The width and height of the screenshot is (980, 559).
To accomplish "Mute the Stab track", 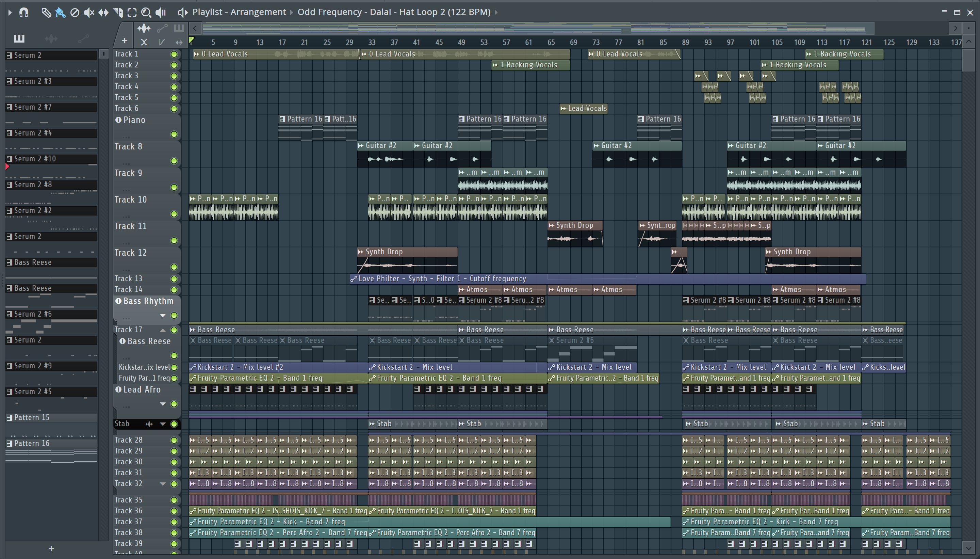I will [x=174, y=424].
